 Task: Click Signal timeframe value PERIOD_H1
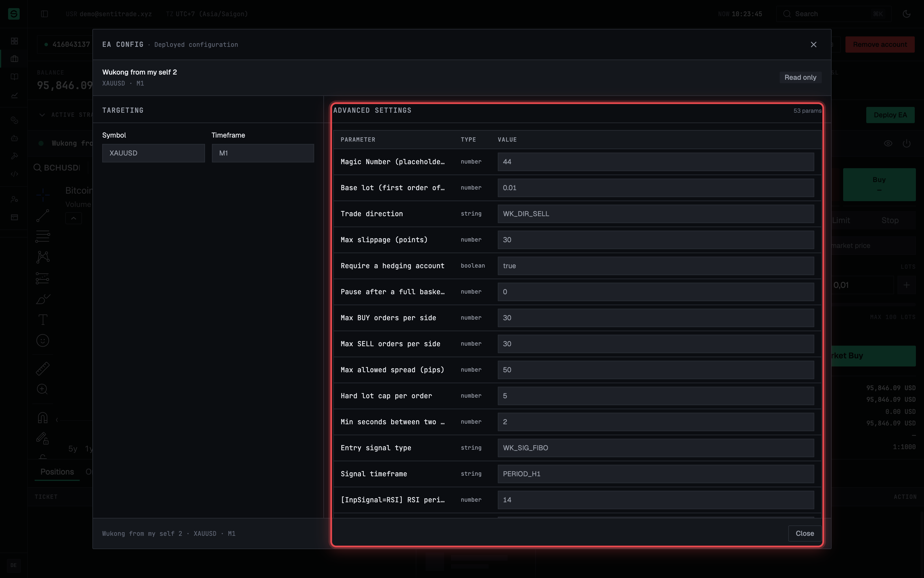(655, 474)
